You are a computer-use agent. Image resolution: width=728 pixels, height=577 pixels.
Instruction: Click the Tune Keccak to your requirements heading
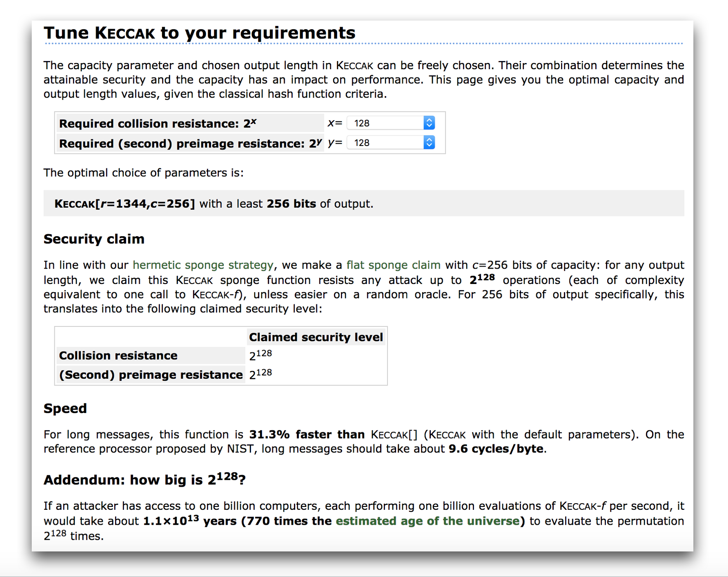coord(200,33)
